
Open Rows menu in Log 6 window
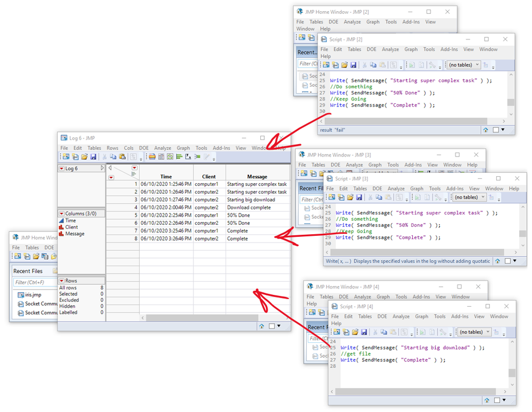tap(112, 148)
